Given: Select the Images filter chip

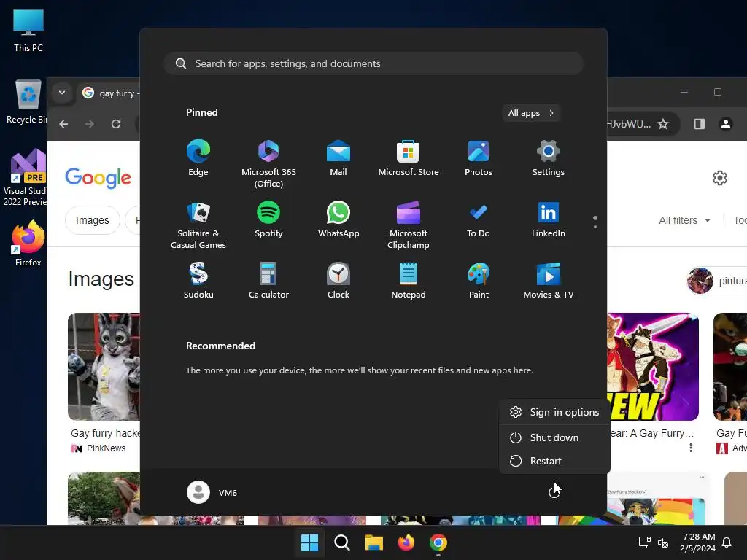Looking at the screenshot, I should point(93,220).
